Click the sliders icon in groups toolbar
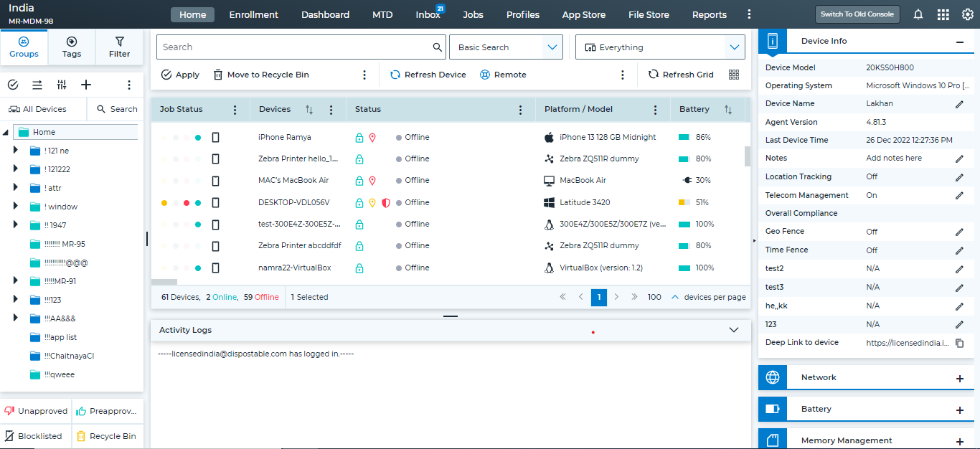The width and height of the screenshot is (980, 449). (62, 85)
